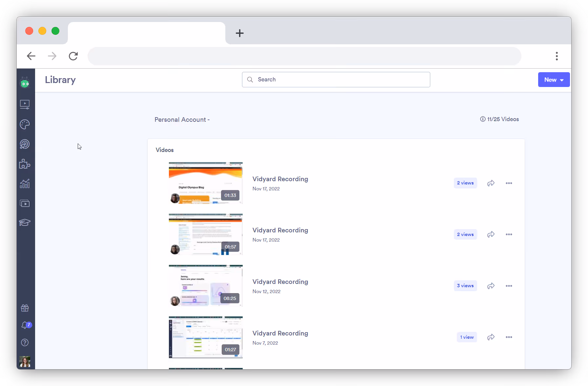The image size is (588, 386).
Task: Select the branding palette icon in sidebar
Action: 25,124
